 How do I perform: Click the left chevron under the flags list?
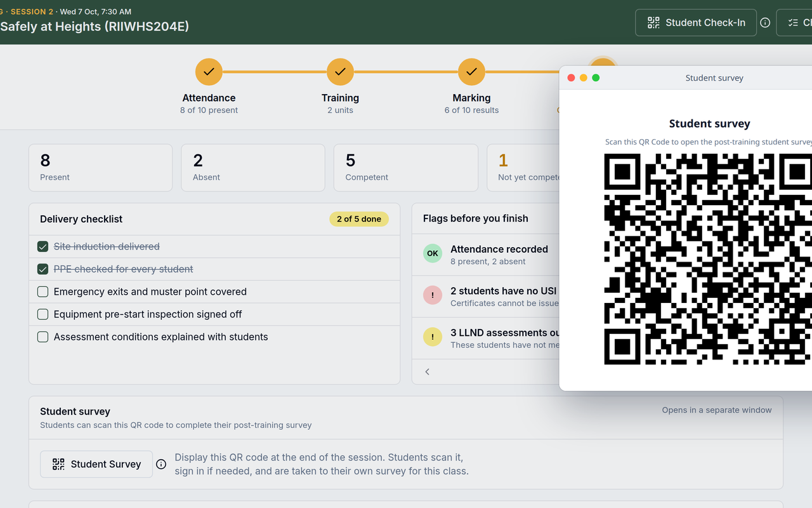(428, 371)
